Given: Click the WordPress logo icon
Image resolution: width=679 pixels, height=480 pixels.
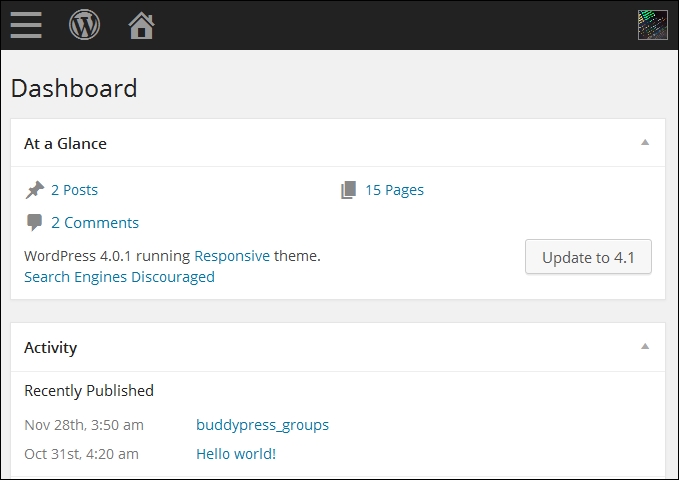Looking at the screenshot, I should (84, 25).
